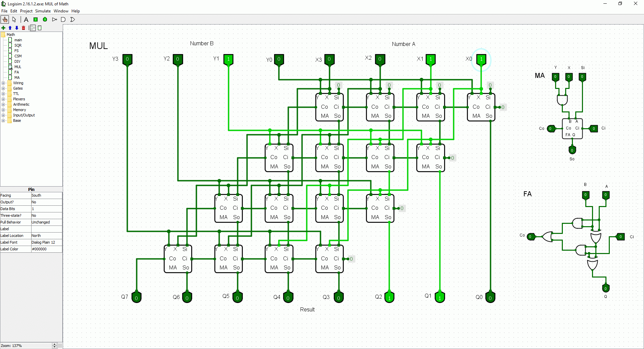This screenshot has width=644, height=349.
Task: Open the Project menu
Action: point(26,11)
